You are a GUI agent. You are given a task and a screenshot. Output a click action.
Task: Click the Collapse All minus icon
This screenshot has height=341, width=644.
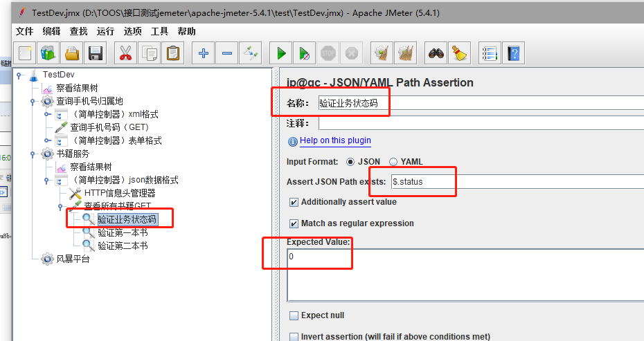[x=226, y=53]
